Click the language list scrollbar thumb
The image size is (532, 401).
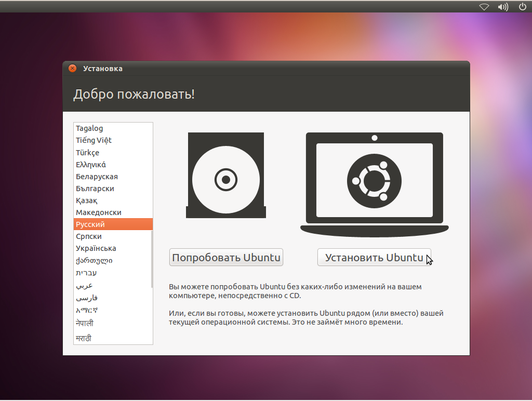[152, 259]
